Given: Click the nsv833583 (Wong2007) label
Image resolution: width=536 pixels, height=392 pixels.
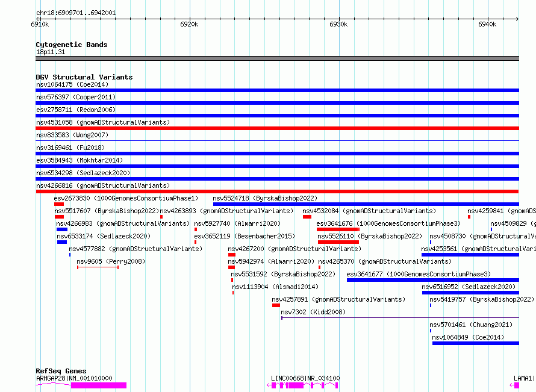Looking at the screenshot, I should click(x=72, y=135).
